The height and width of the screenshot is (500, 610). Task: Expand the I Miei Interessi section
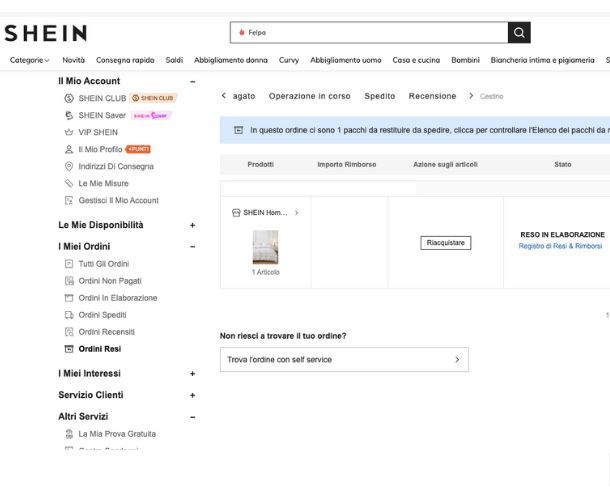click(193, 374)
